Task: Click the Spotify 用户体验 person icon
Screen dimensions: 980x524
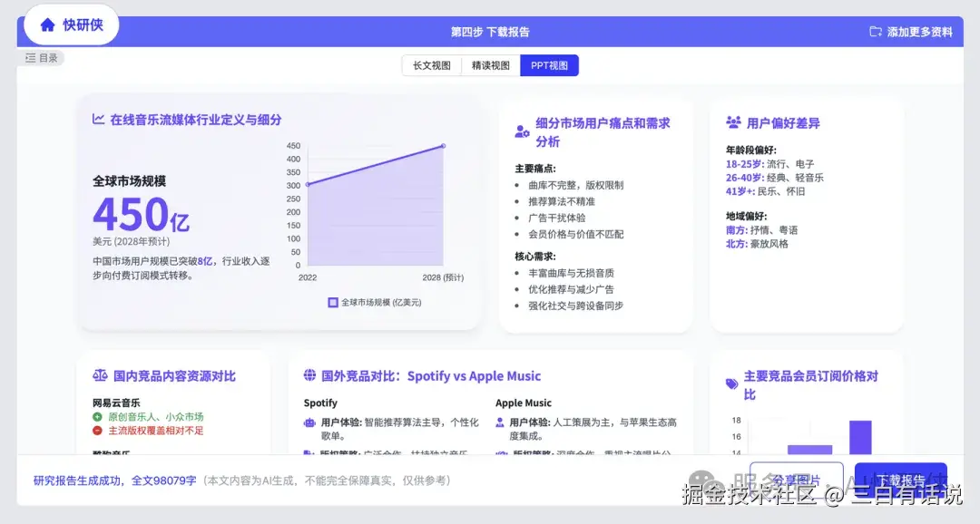Action: click(309, 424)
